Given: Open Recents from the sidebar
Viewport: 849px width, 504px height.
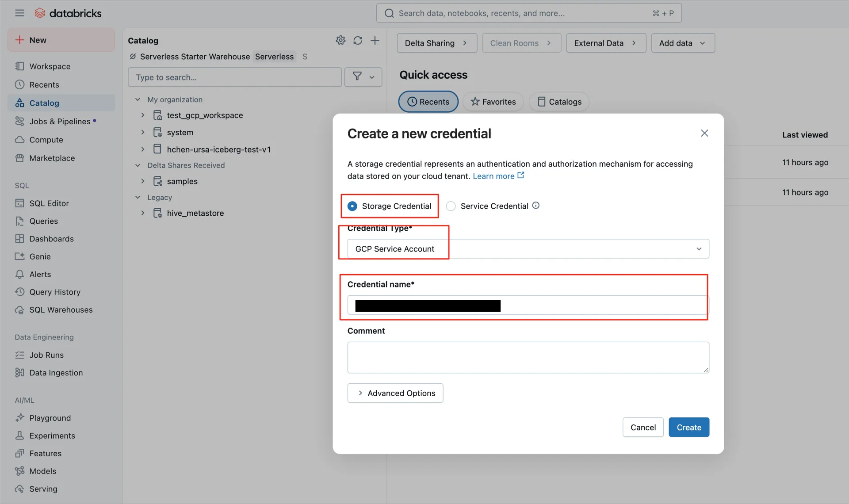Looking at the screenshot, I should [x=61, y=84].
